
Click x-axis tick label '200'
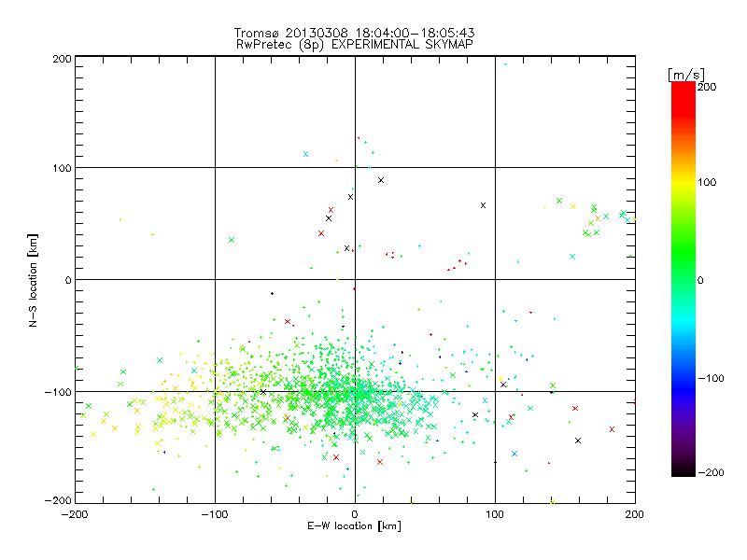pyautogui.click(x=635, y=514)
